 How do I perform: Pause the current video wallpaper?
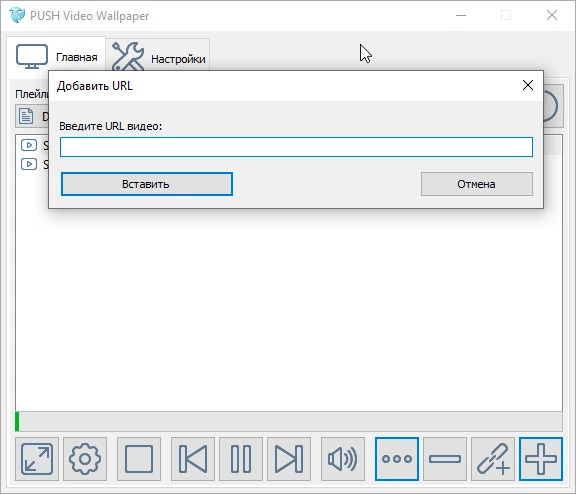pyautogui.click(x=241, y=459)
